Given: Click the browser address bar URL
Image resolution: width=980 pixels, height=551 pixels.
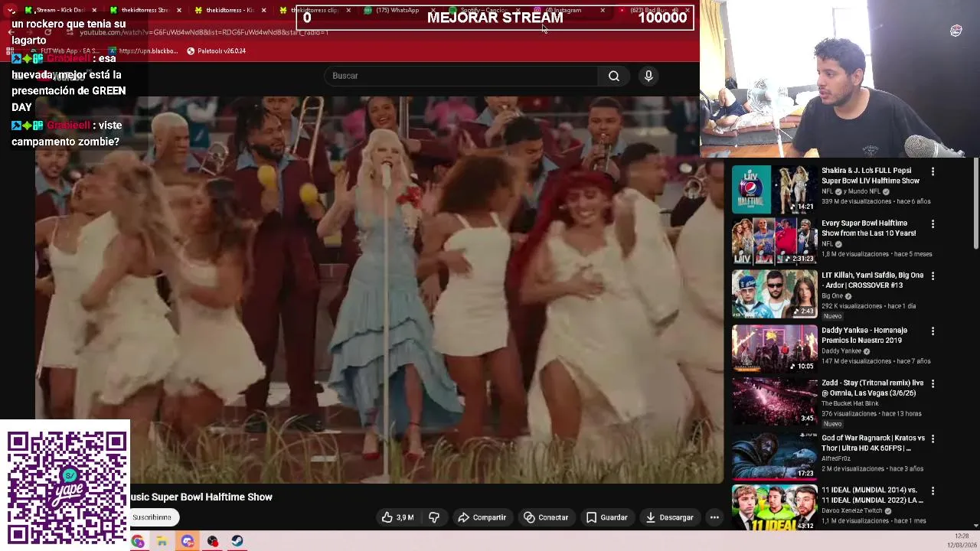Looking at the screenshot, I should (x=204, y=33).
